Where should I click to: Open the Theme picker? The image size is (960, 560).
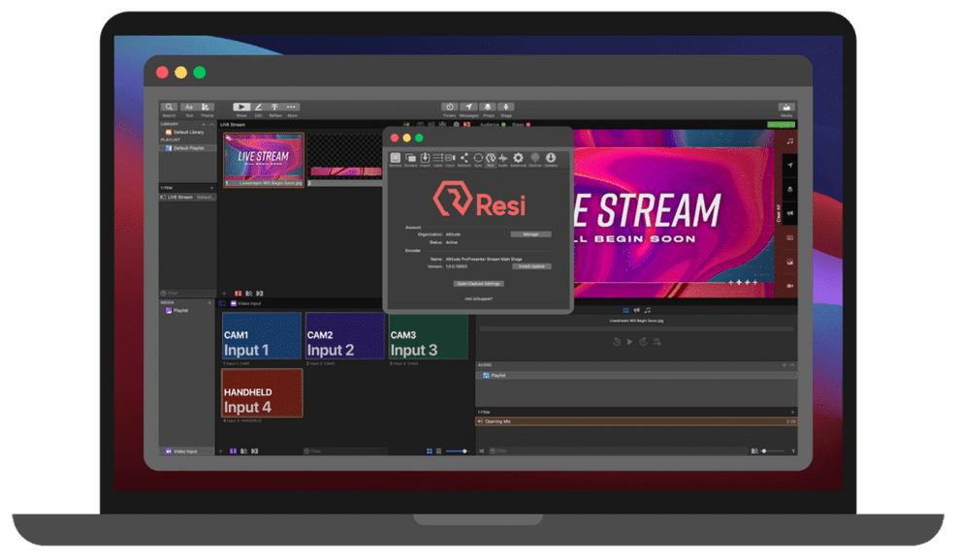[207, 108]
